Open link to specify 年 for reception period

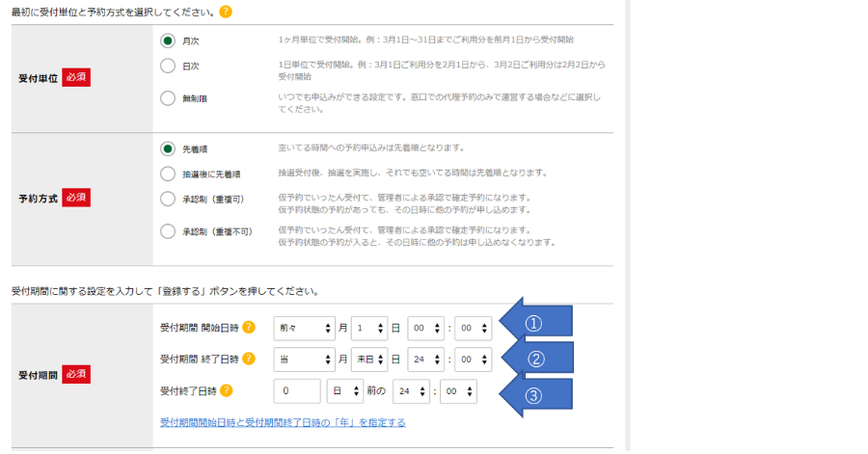(283, 422)
